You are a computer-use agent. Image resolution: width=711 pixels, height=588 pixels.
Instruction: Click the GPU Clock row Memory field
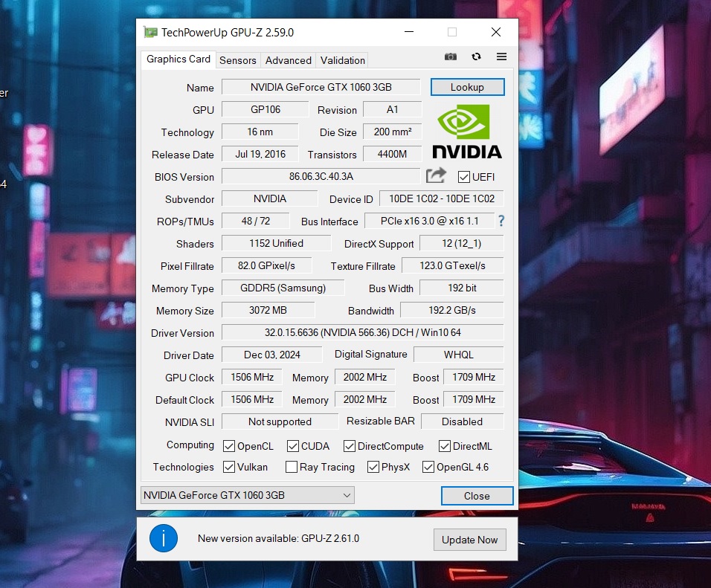tap(365, 377)
